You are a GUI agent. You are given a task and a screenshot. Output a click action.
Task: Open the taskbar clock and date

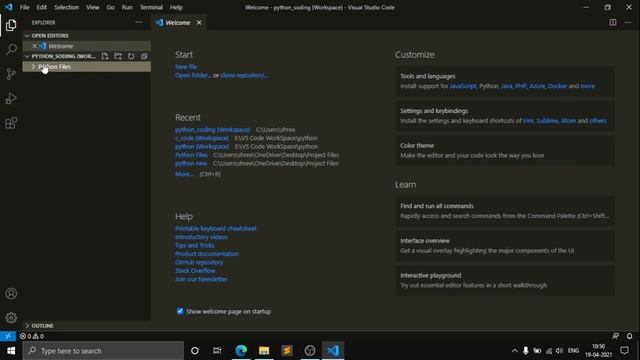tap(598, 351)
